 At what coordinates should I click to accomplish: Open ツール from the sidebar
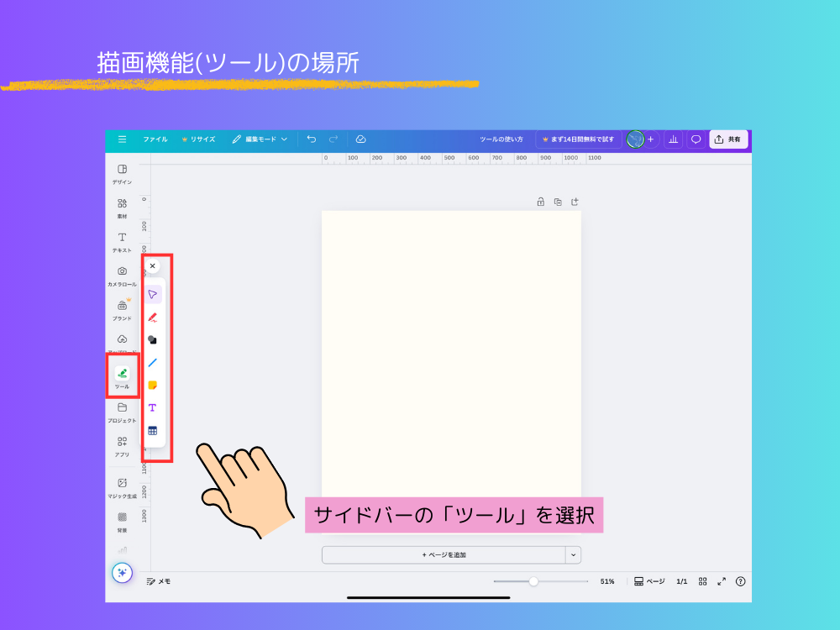122,375
